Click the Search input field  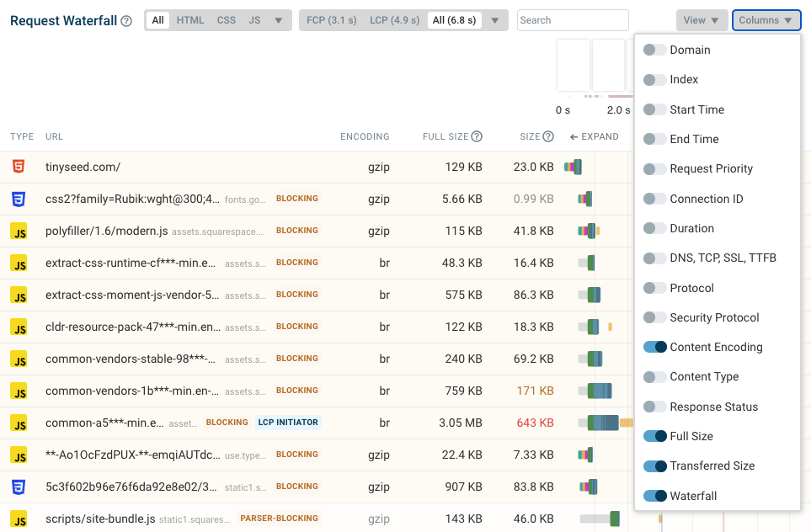pos(573,21)
